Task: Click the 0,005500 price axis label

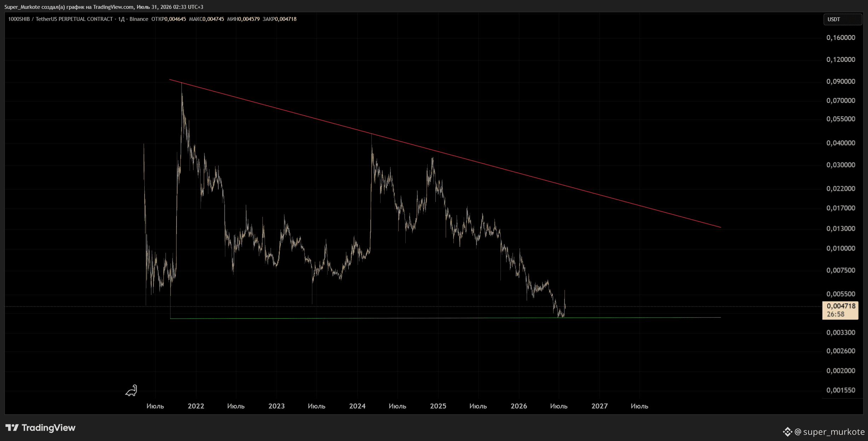Action: pos(841,294)
